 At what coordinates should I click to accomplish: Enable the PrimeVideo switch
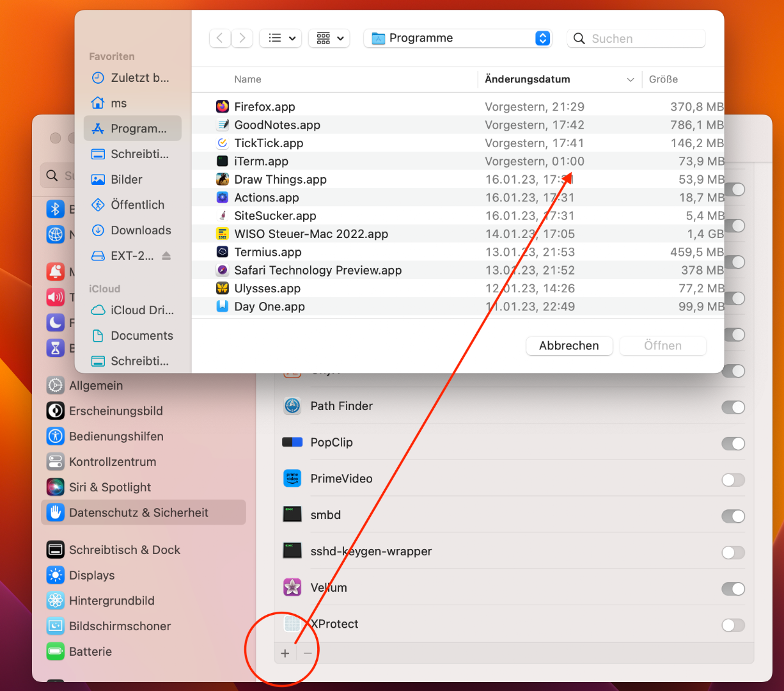[x=733, y=480]
